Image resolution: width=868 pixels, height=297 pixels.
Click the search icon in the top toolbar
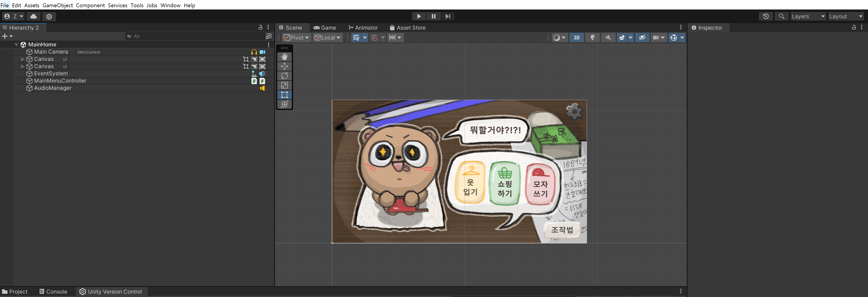click(781, 16)
